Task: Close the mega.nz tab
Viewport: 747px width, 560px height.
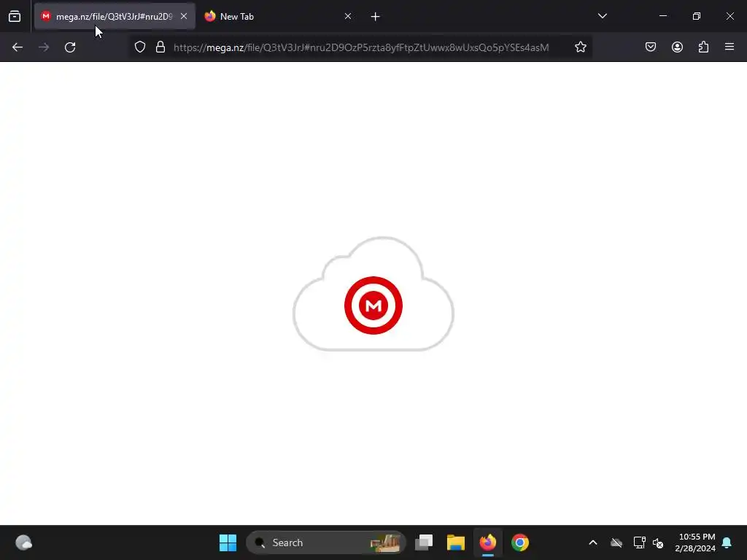Action: [x=184, y=16]
